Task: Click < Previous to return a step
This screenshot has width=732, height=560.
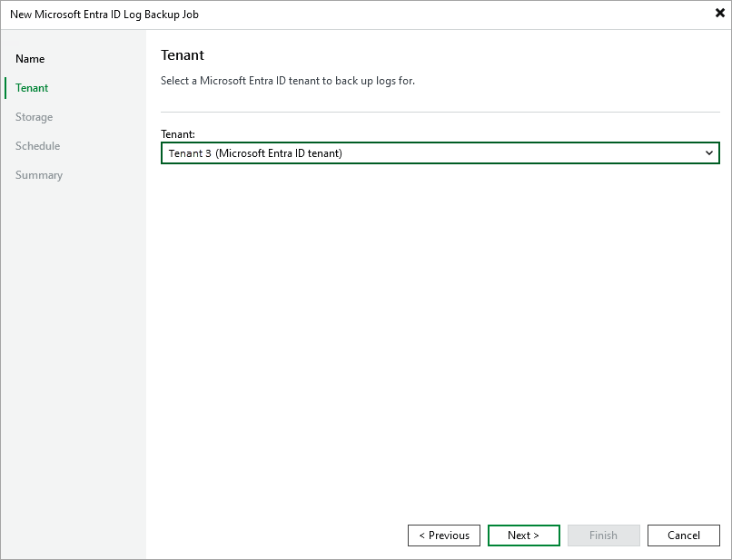Action: [443, 535]
